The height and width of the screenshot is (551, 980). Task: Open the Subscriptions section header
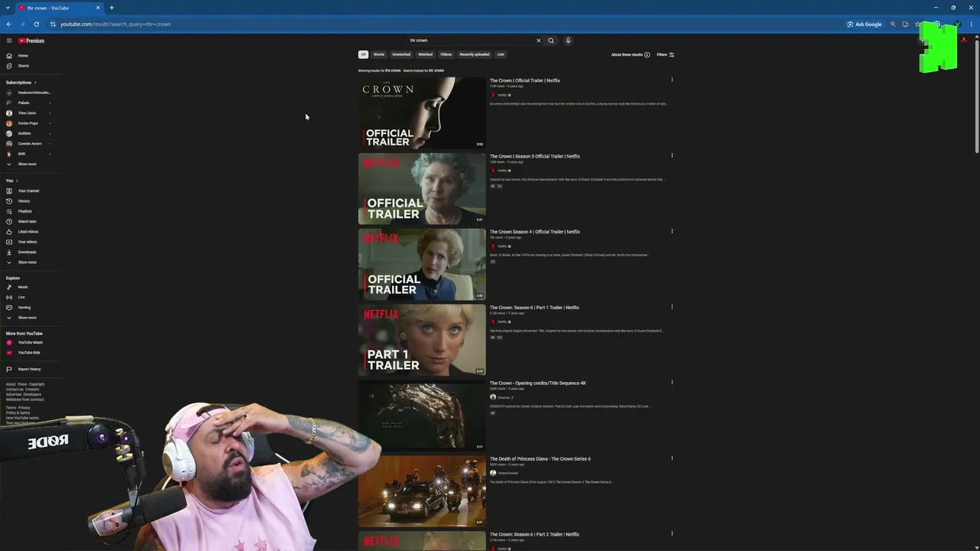point(21,83)
